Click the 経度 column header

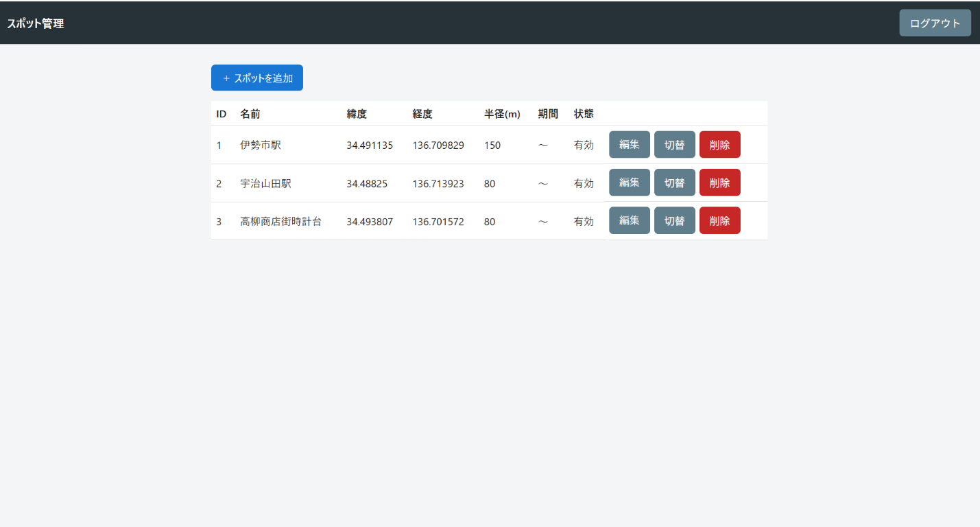[x=422, y=114]
